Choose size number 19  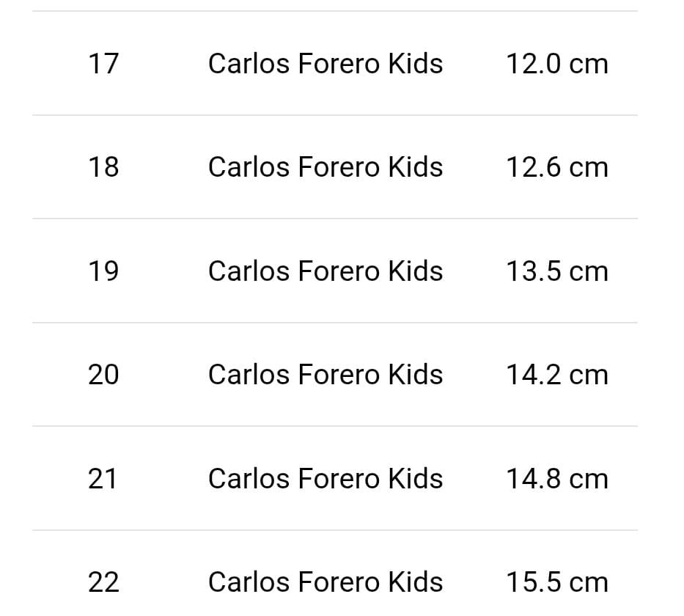103,271
